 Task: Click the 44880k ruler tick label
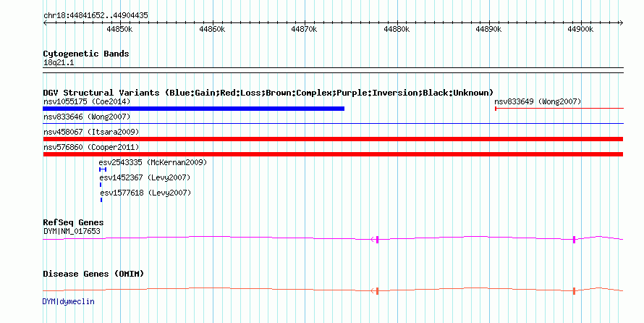397,29
